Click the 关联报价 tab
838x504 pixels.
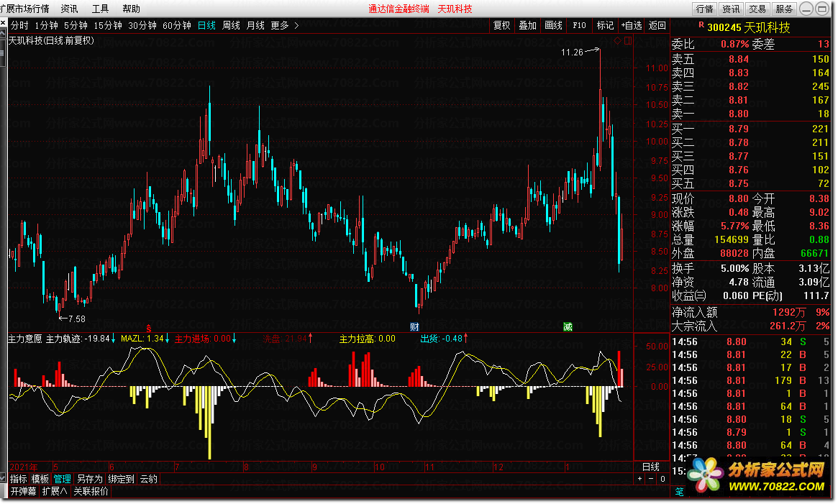click(91, 491)
